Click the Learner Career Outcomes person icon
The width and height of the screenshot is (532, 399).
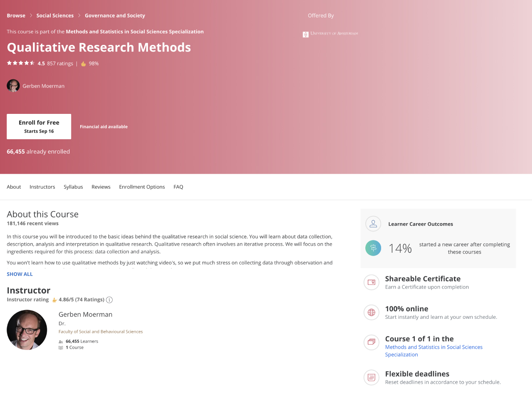(373, 224)
